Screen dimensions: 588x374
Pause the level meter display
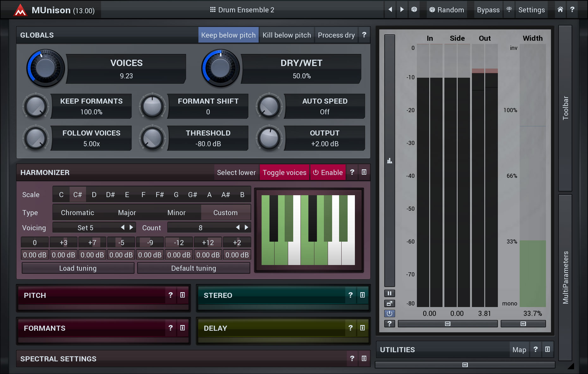pos(389,293)
